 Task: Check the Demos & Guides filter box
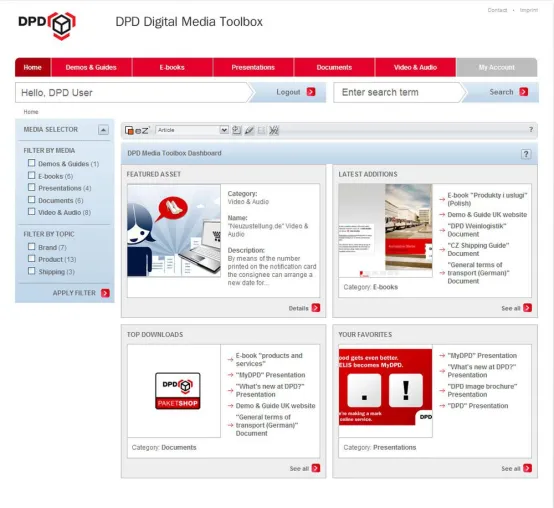click(x=31, y=163)
